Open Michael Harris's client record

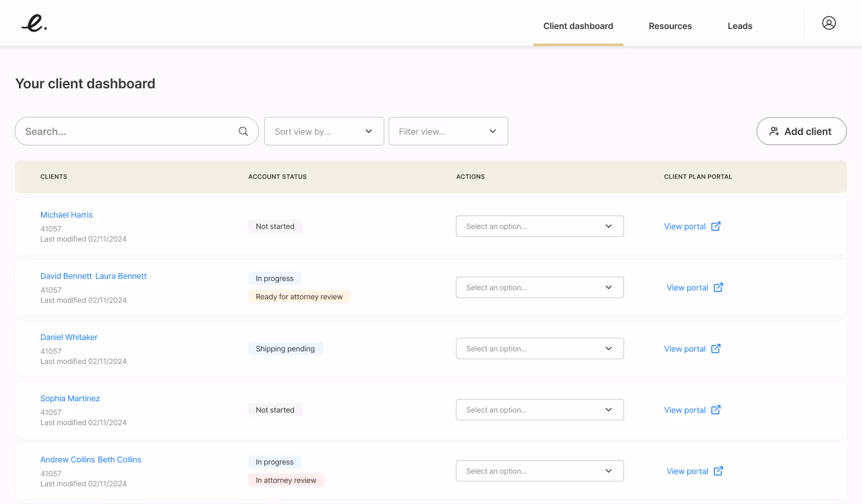(x=66, y=214)
